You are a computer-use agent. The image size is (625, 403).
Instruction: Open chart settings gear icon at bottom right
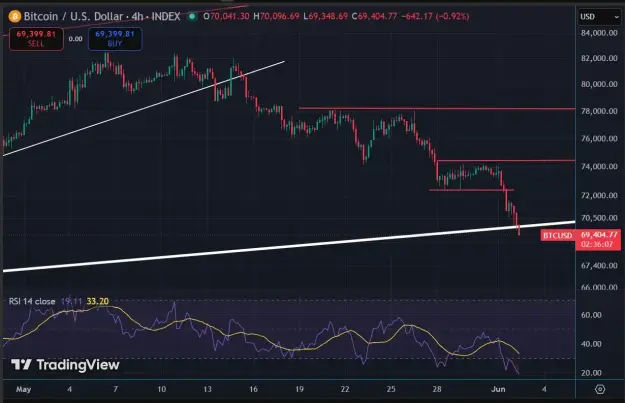pyautogui.click(x=600, y=389)
